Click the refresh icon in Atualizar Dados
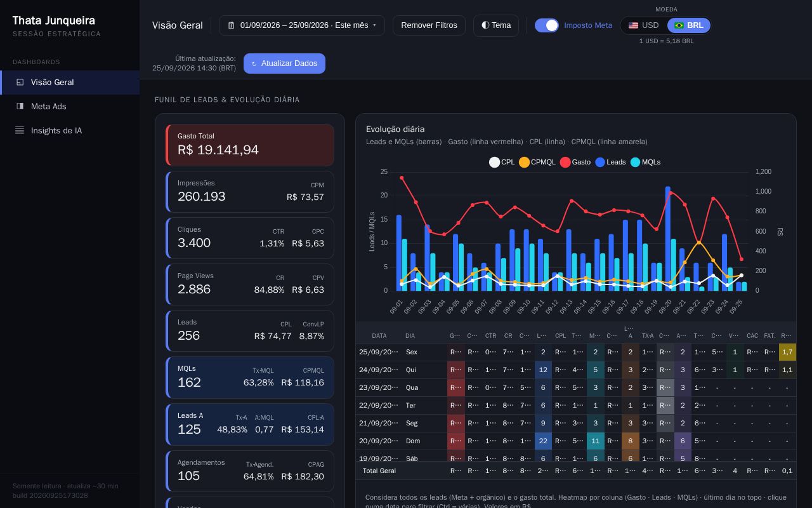This screenshot has width=812, height=508. pos(254,63)
